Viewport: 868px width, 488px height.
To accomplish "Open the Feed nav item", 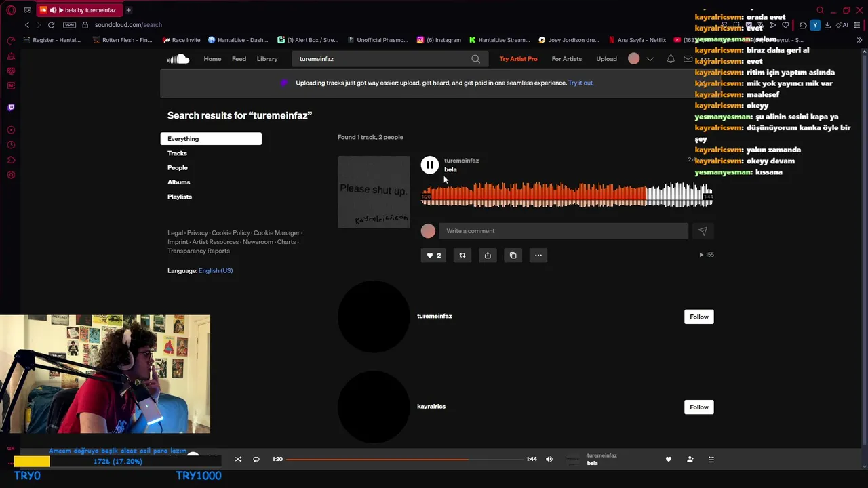I will [x=239, y=59].
